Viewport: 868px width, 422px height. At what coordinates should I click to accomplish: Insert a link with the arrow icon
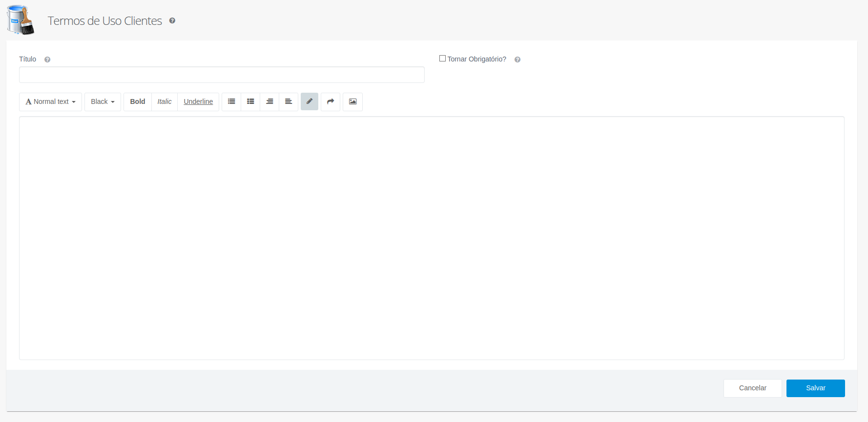[x=331, y=101]
